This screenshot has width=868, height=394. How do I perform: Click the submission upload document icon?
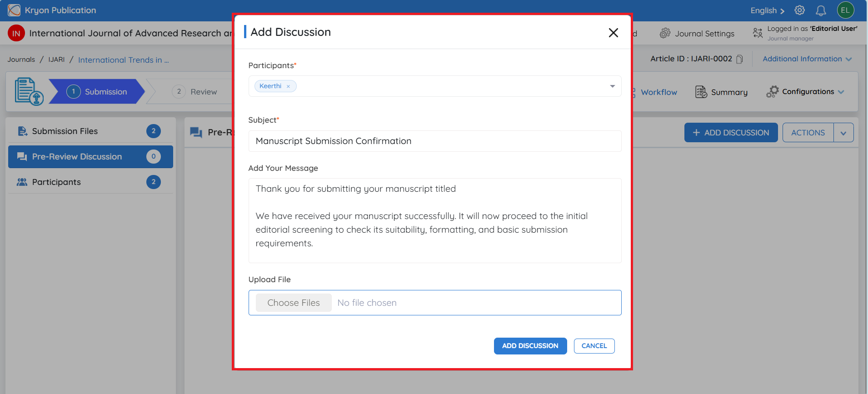[x=29, y=91]
